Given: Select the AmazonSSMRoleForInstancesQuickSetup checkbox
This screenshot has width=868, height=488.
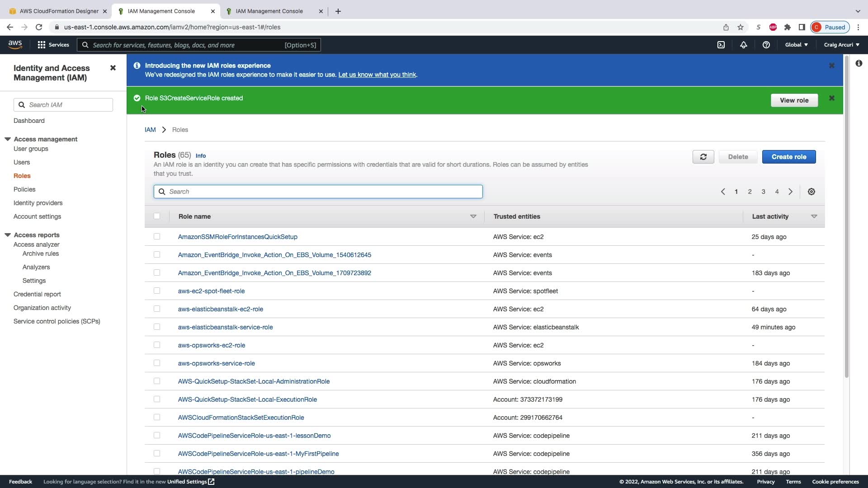Looking at the screenshot, I should point(157,236).
